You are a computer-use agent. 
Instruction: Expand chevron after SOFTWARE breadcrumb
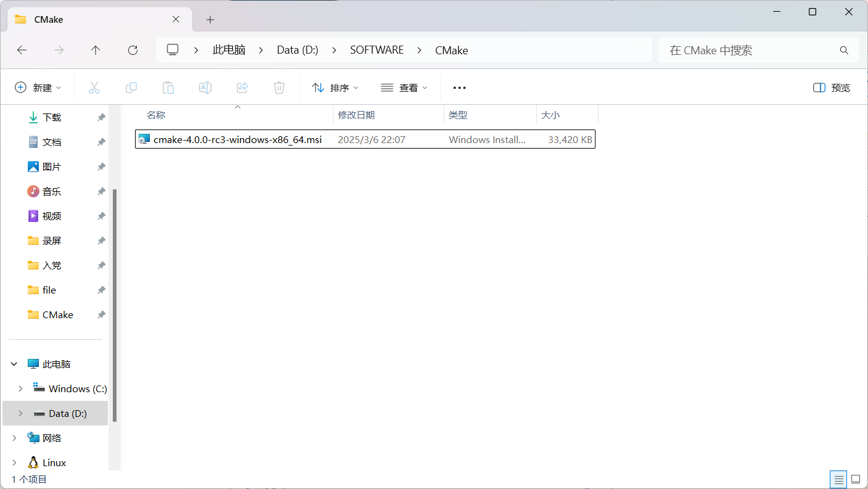(x=419, y=51)
